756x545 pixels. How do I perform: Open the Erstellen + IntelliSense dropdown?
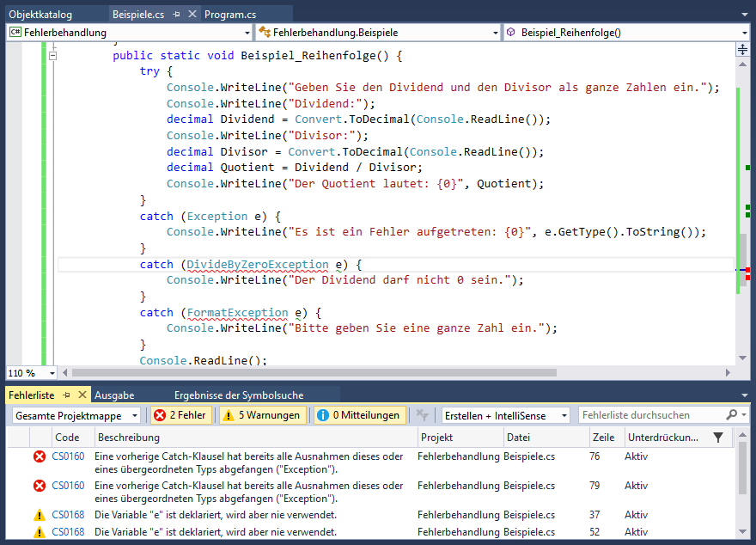click(x=505, y=415)
